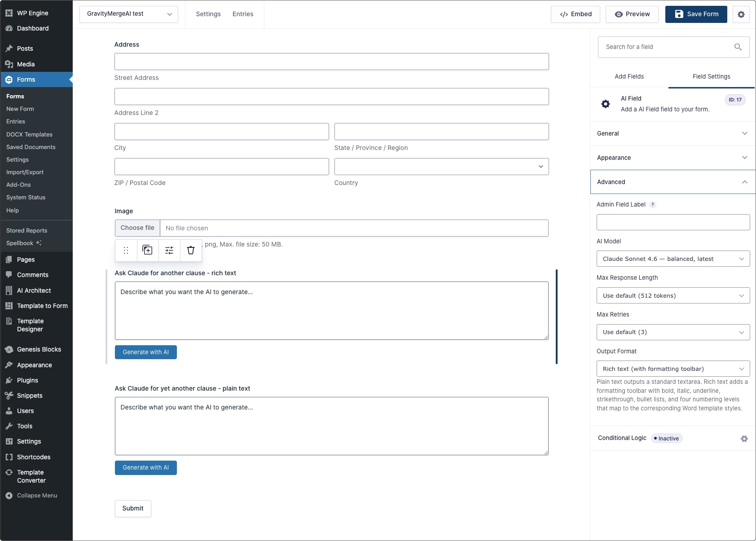This screenshot has height=541, width=756.
Task: Click the search magnifier icon
Action: 738,47
